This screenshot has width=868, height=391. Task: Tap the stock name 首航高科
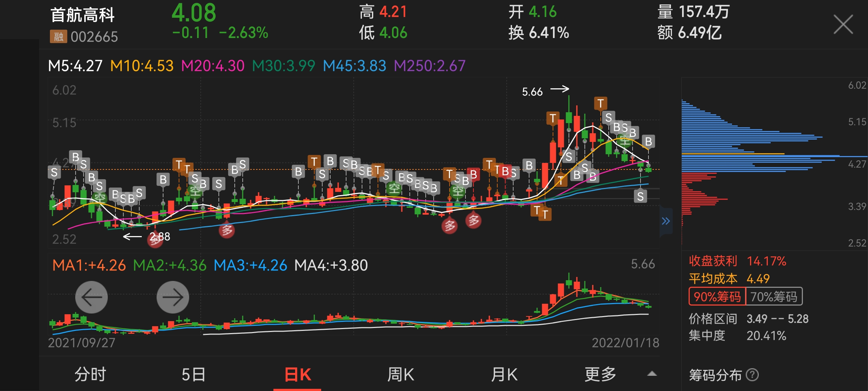pos(82,15)
